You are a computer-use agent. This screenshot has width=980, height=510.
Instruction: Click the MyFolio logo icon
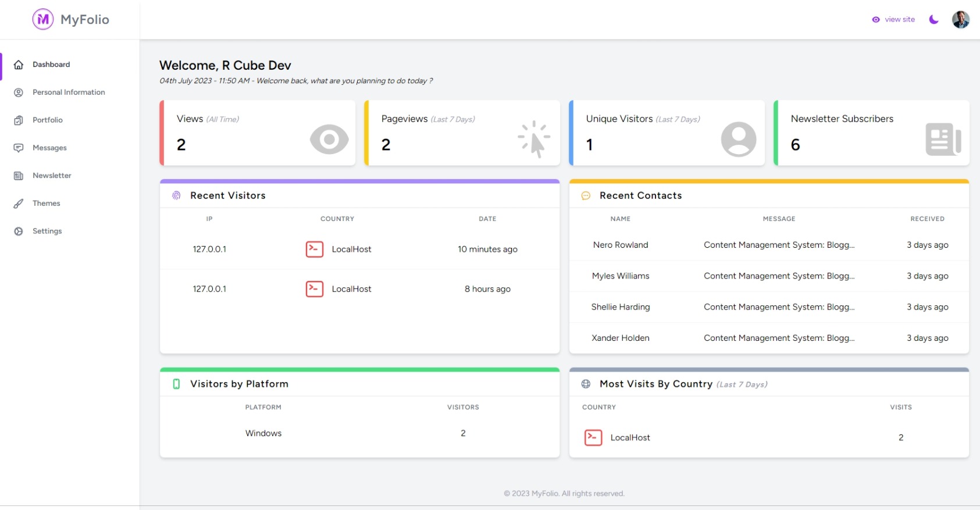42,19
